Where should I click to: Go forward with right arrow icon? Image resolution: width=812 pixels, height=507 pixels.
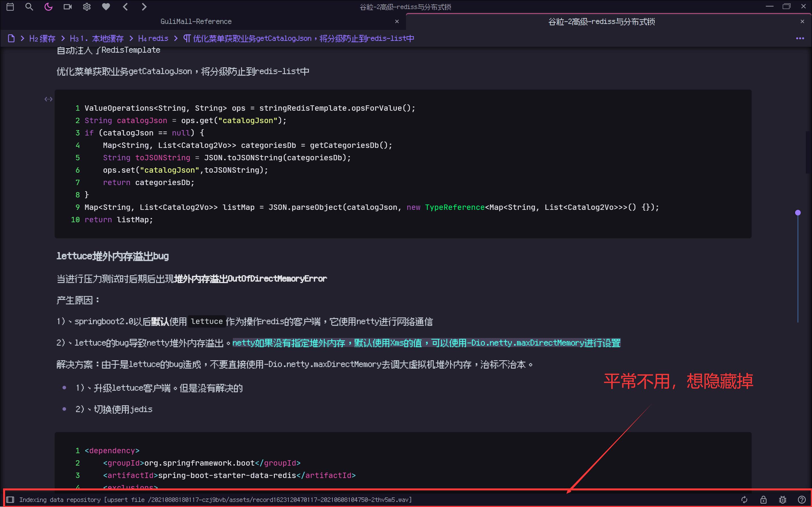click(144, 7)
